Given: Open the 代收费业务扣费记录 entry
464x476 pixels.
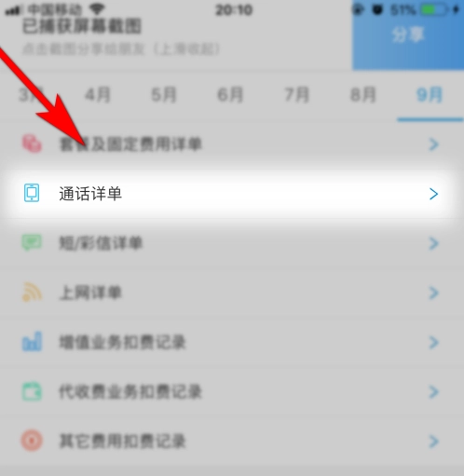Looking at the screenshot, I should [x=232, y=391].
